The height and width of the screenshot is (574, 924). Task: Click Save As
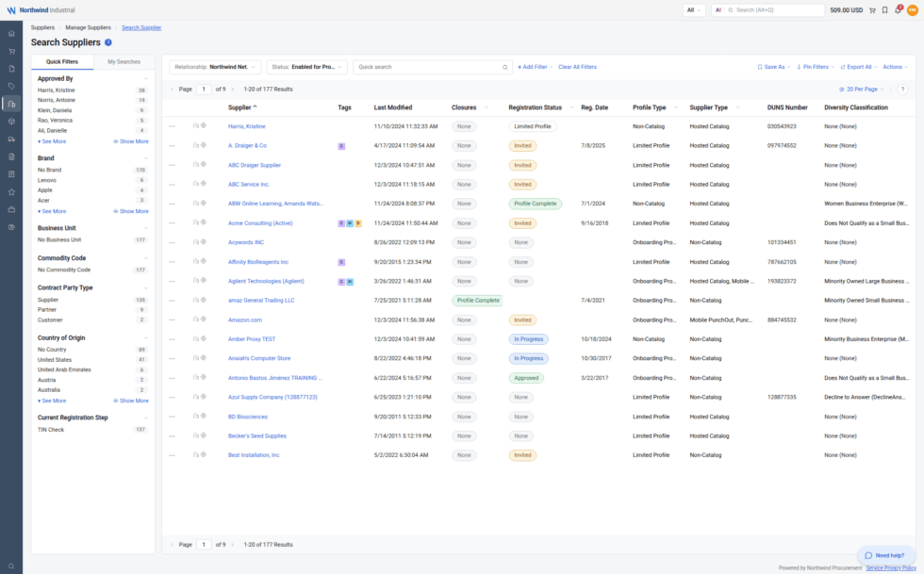click(x=773, y=67)
